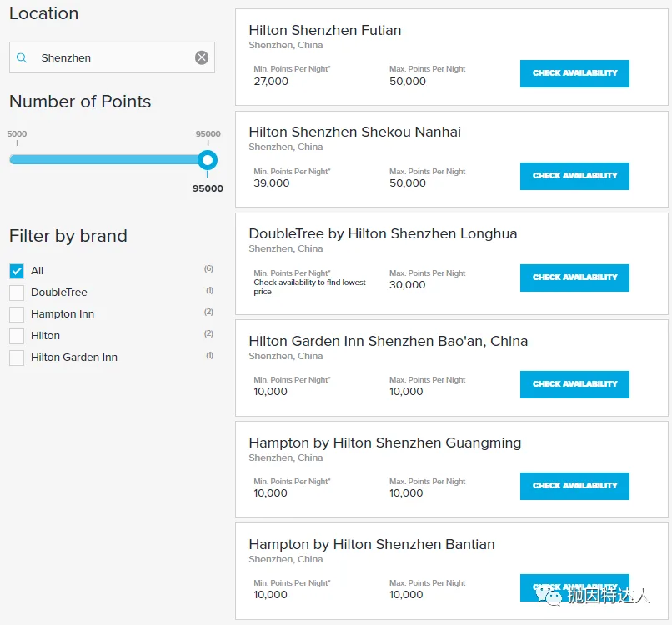This screenshot has width=672, height=625.
Task: Click the DoubleTree filter label
Action: pos(59,292)
